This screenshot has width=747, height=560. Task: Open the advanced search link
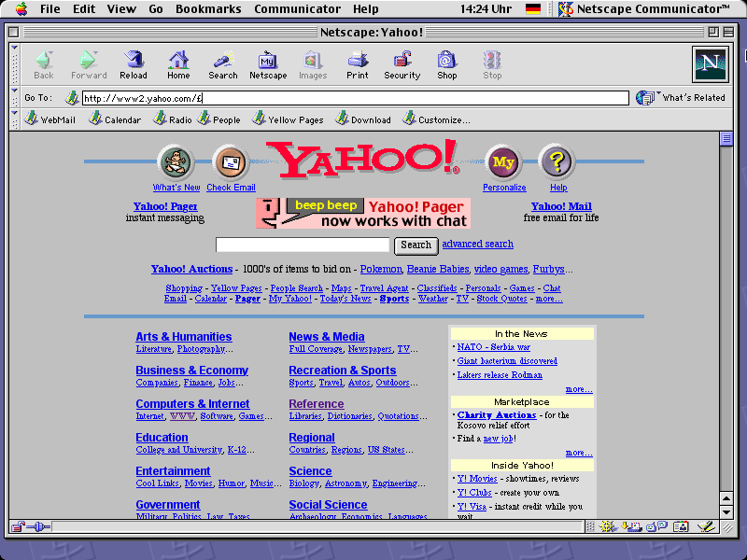point(478,244)
